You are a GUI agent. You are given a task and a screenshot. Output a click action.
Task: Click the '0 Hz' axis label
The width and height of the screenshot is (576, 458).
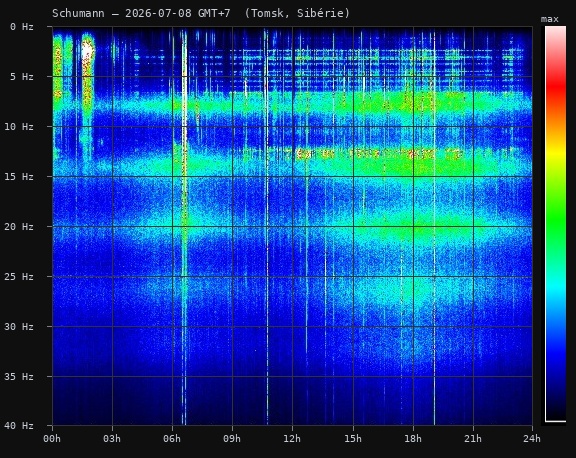22,26
